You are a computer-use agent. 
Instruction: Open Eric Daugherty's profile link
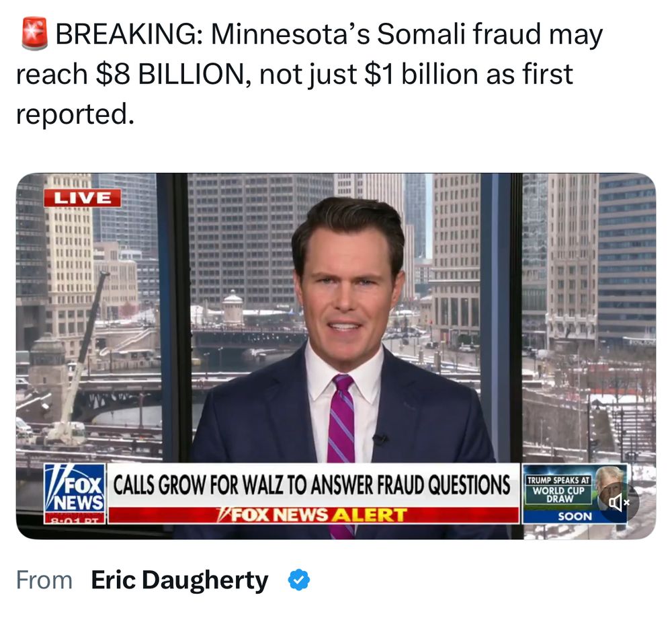click(179, 580)
